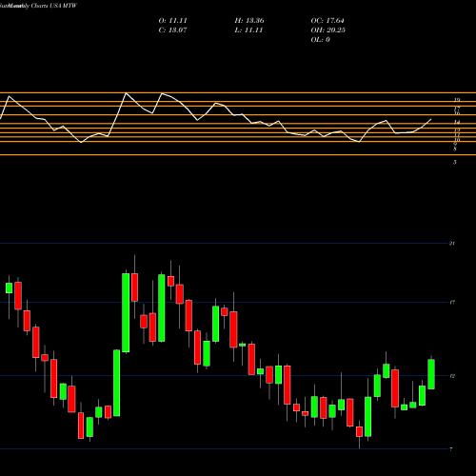Select the 'OH: 20.25' value
Image resolution: width=476 pixels, height=476 pixels.
[328, 30]
